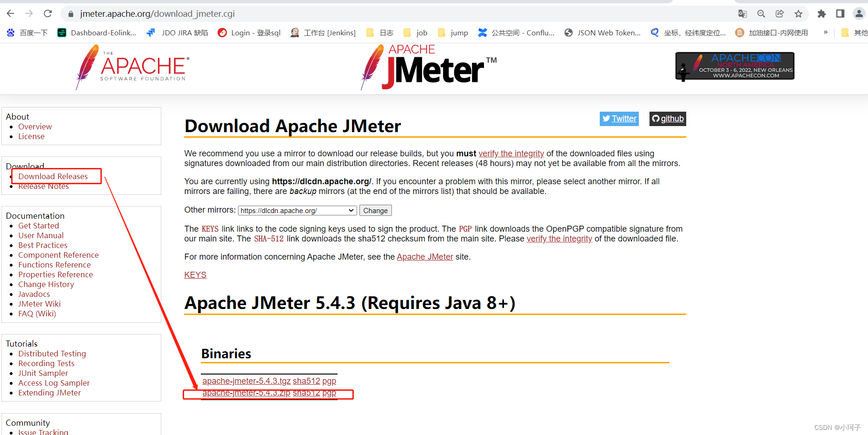Open the Overview sidebar link
Image resolution: width=868 pixels, height=435 pixels.
(x=35, y=127)
